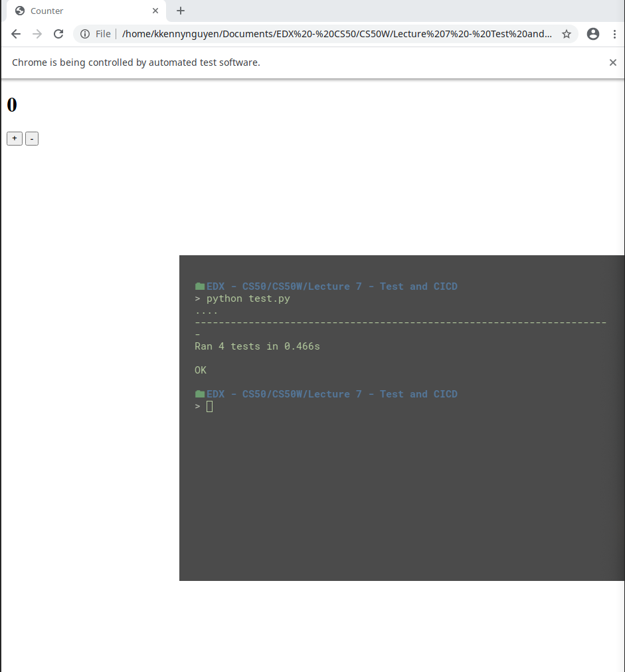Click the OK test result text
The width and height of the screenshot is (625, 672).
201,370
